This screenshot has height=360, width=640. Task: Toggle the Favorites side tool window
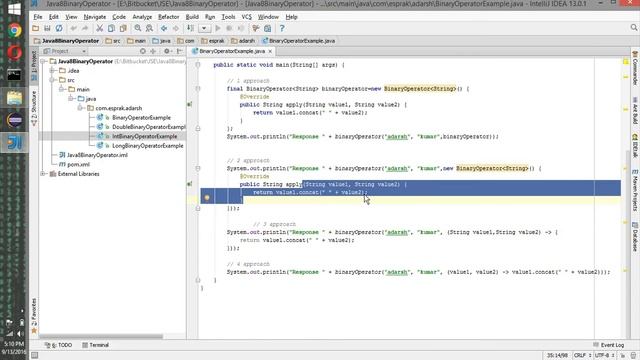tap(34, 316)
